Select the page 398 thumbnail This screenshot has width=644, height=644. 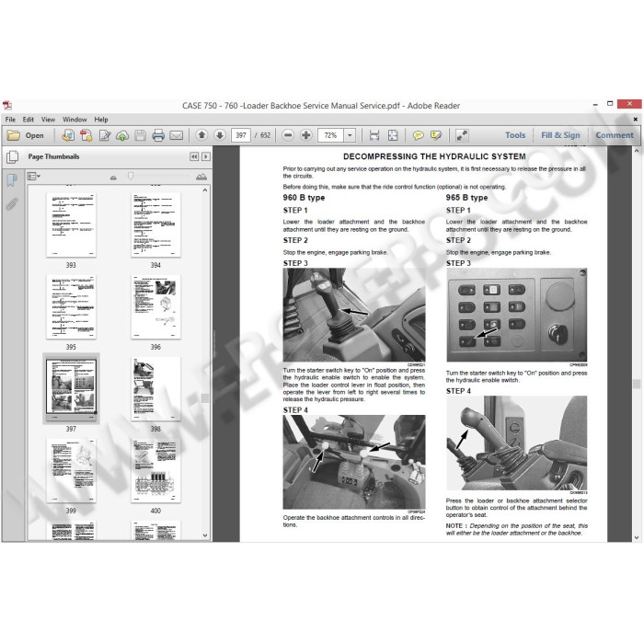pos(155,388)
